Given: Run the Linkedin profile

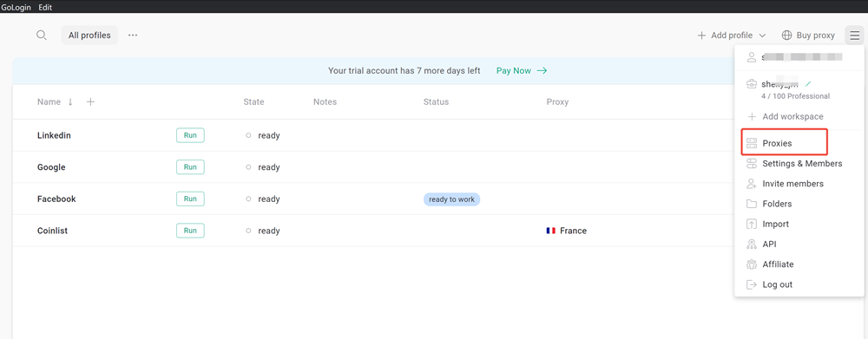Looking at the screenshot, I should 190,135.
